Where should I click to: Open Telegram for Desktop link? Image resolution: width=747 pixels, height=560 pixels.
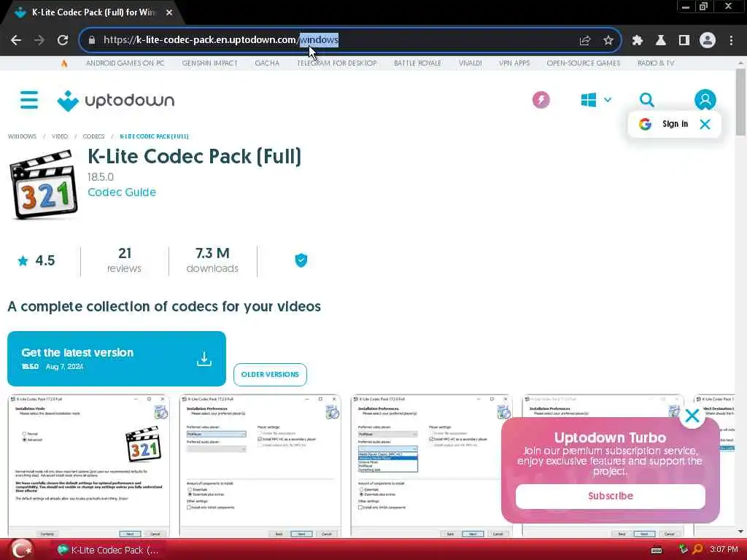337,63
